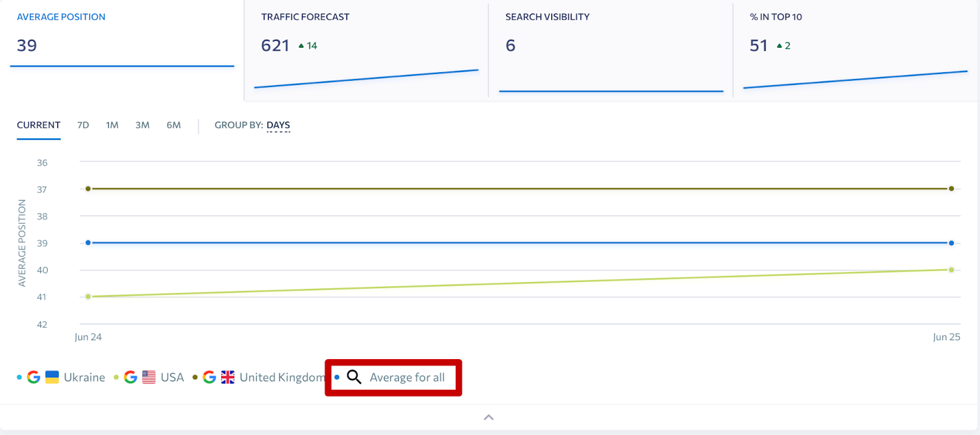This screenshot has width=980, height=435.
Task: Open the Group by DAYS dropdown
Action: click(278, 125)
